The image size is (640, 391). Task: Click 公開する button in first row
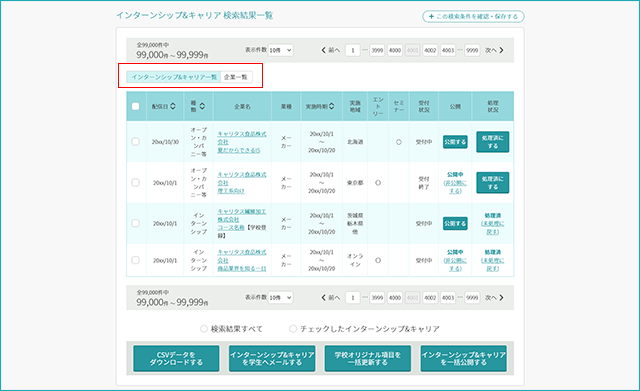click(455, 142)
